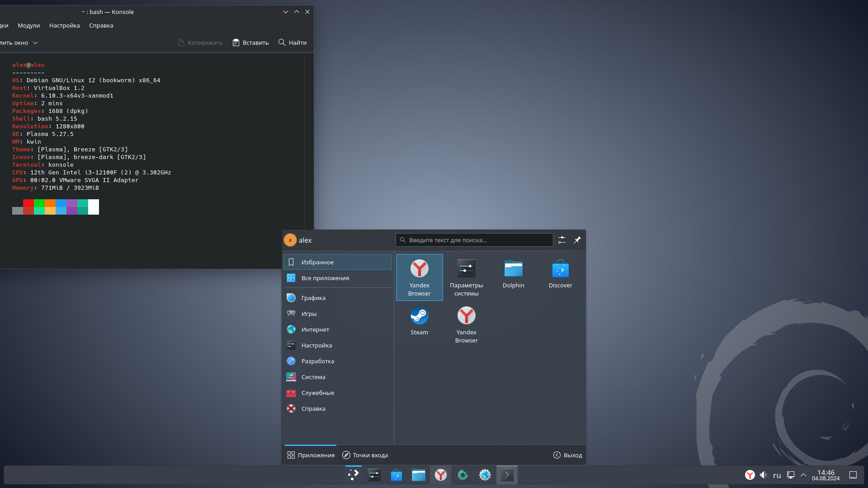The width and height of the screenshot is (868, 488).
Task: Open the network tray icon
Action: tap(791, 475)
